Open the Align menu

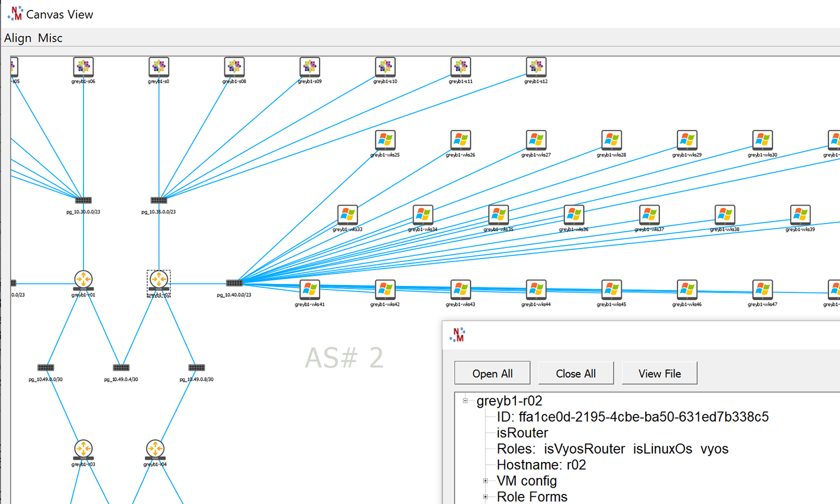(18, 38)
